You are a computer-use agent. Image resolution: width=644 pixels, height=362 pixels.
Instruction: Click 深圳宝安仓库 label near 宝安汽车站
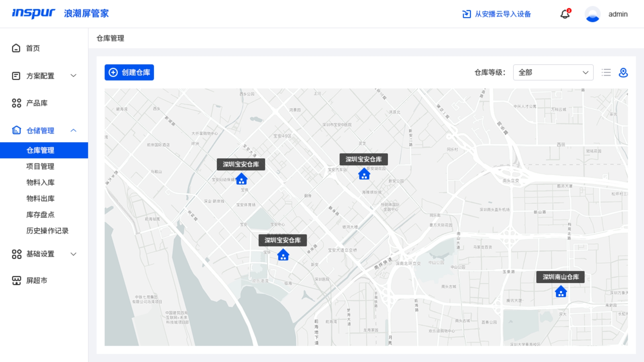[364, 159]
